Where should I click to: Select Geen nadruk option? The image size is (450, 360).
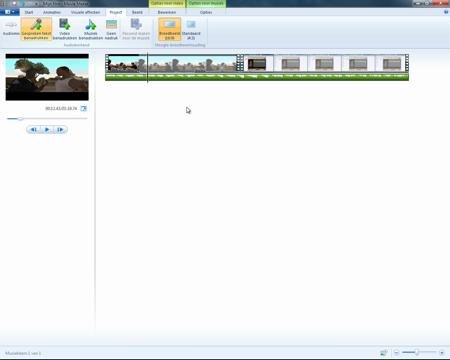[x=111, y=29]
